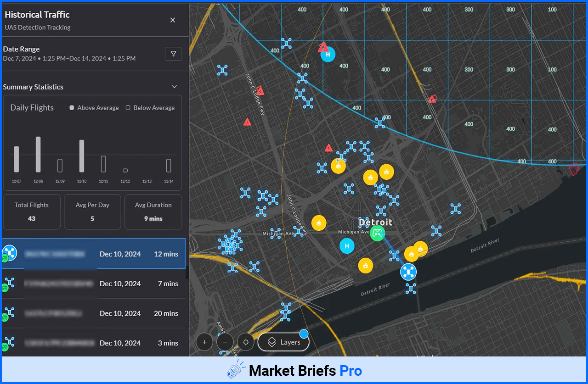The width and height of the screenshot is (588, 384).
Task: Click the green controller marker at Detroit
Action: coord(377,233)
